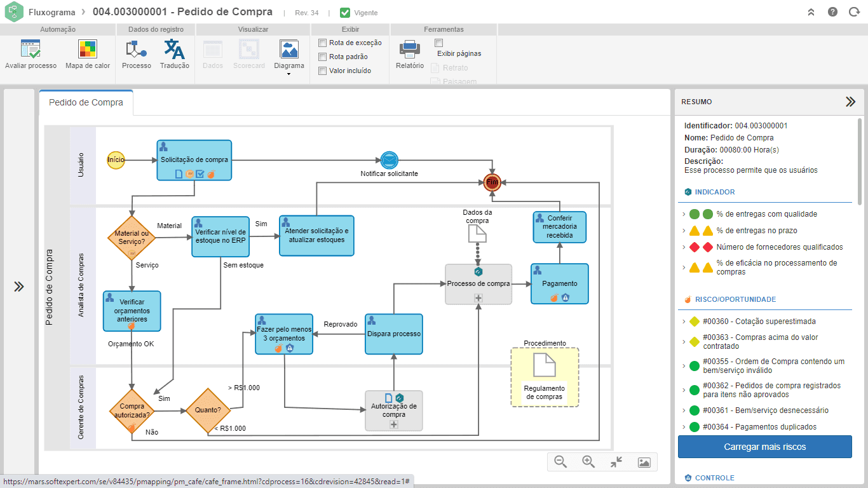Select Compra autorizada gateway
This screenshot has height=488, width=868.
click(132, 410)
